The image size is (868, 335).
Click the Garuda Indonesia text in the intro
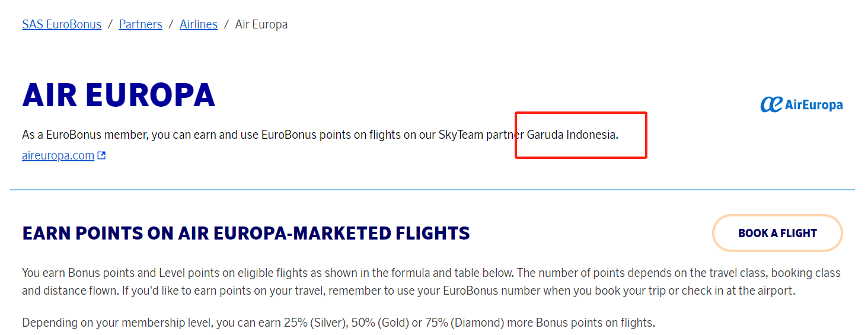(x=572, y=135)
